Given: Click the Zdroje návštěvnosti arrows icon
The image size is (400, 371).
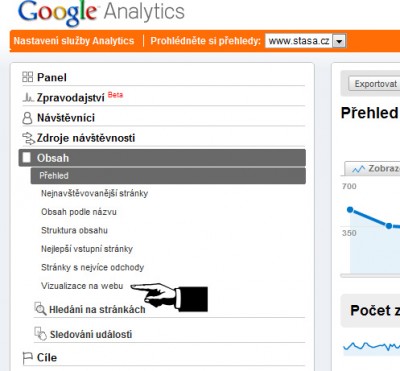Looking at the screenshot, I should [28, 138].
